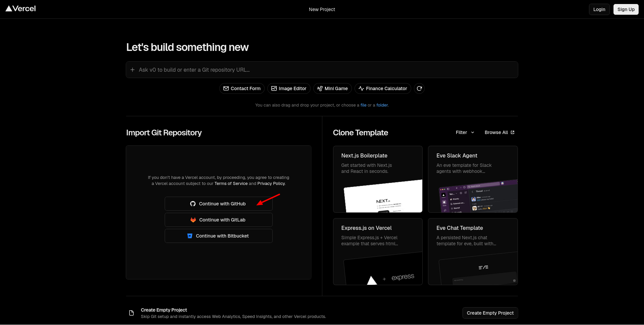Click the GitLab fox icon
The height and width of the screenshot is (325, 644).
click(193, 220)
